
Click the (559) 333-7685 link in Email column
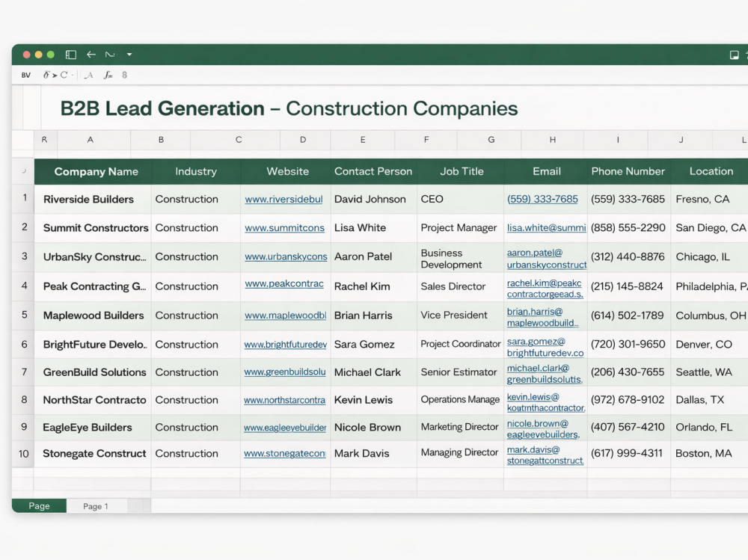coord(542,200)
